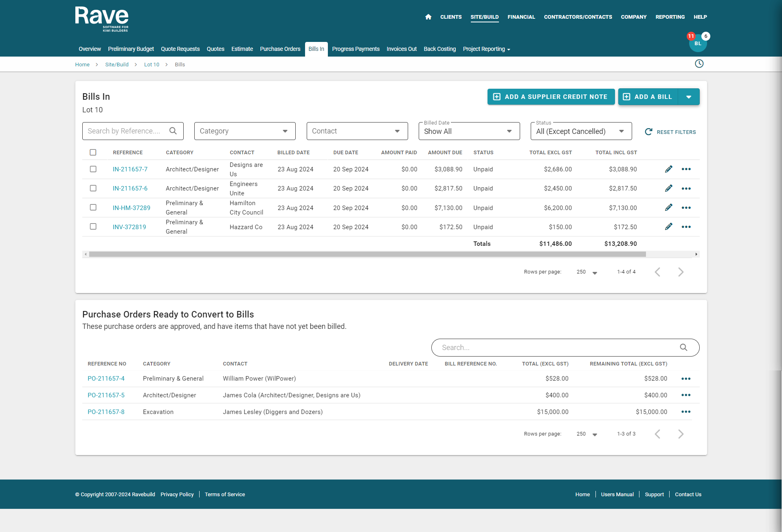The height and width of the screenshot is (532, 782).
Task: Select checkbox for bill IN-211657-7
Action: click(x=93, y=169)
